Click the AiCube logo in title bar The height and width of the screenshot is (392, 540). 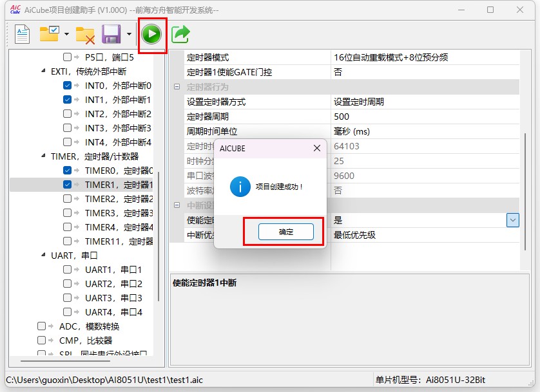coord(15,10)
